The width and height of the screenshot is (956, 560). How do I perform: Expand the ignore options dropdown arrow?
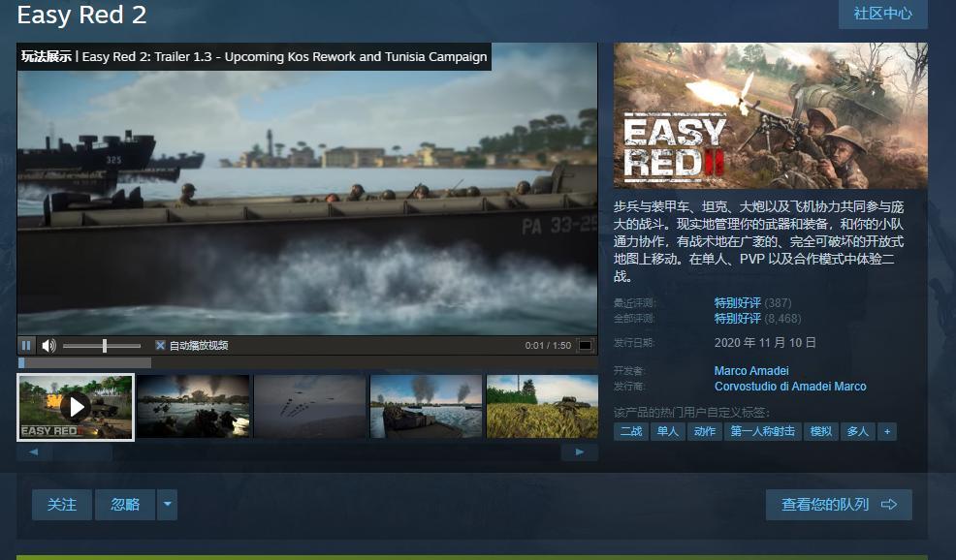pyautogui.click(x=167, y=505)
